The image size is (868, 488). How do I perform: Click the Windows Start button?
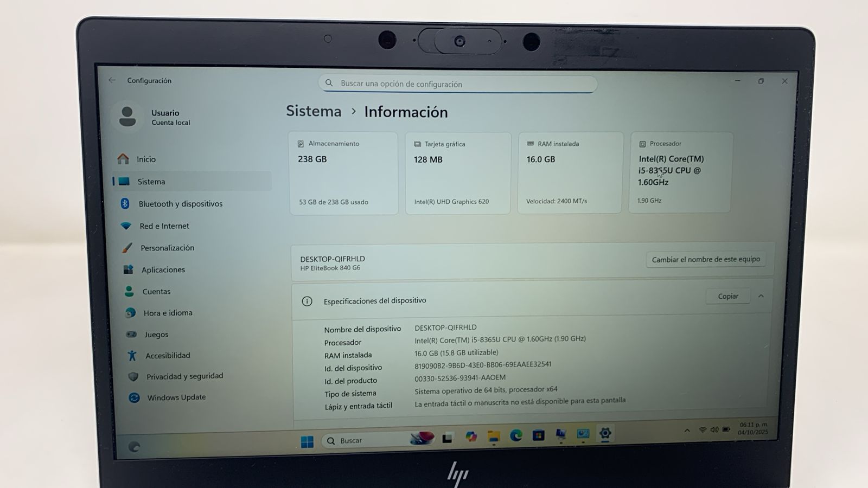[307, 440]
